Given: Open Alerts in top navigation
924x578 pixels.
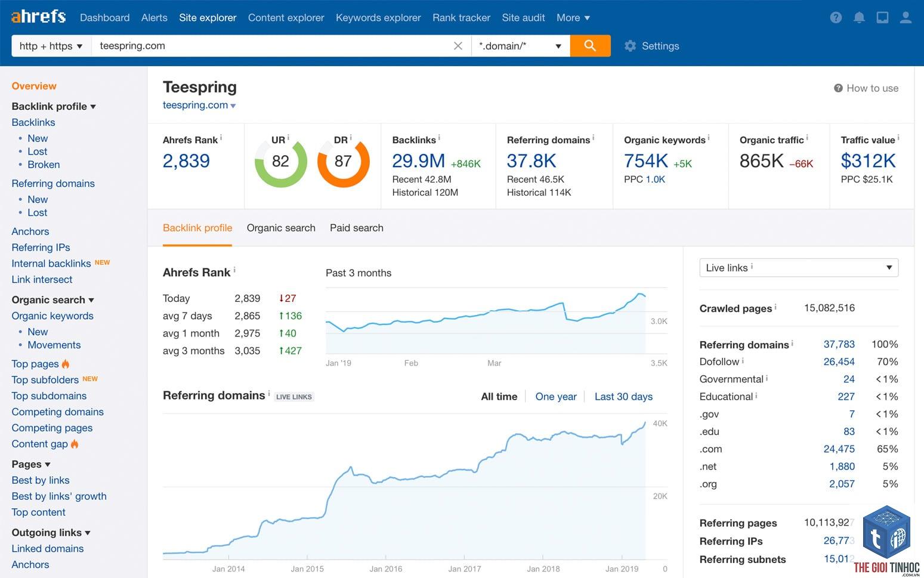Looking at the screenshot, I should [x=154, y=18].
